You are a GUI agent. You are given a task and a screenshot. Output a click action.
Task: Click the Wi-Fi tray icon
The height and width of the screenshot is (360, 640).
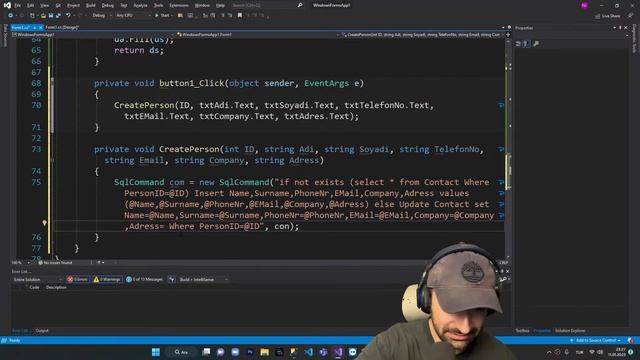[592, 352]
